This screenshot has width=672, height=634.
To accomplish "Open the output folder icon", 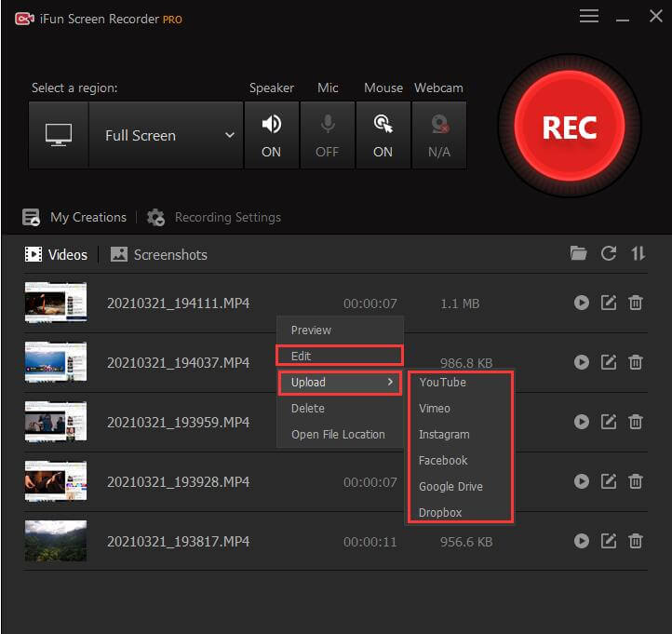I will click(578, 253).
